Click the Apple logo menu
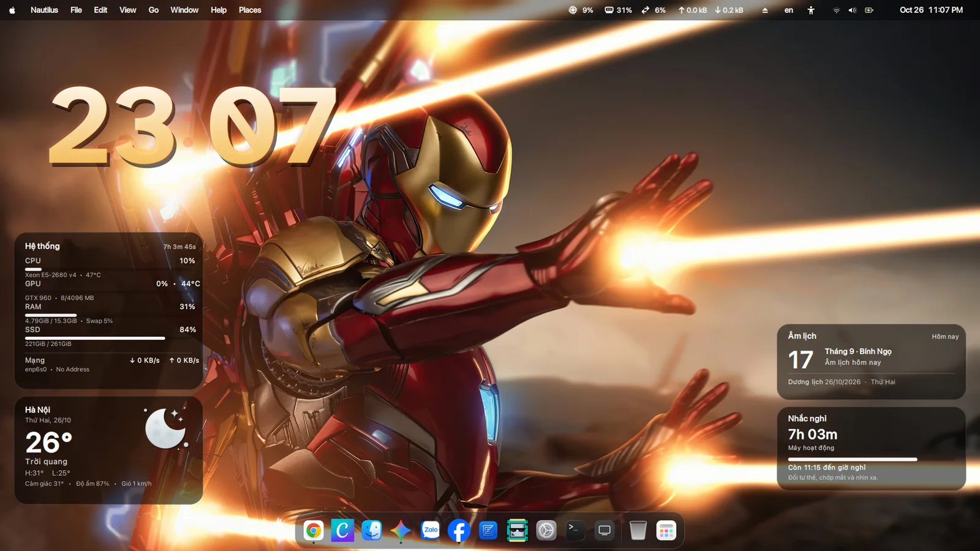980x551 pixels. coord(12,10)
